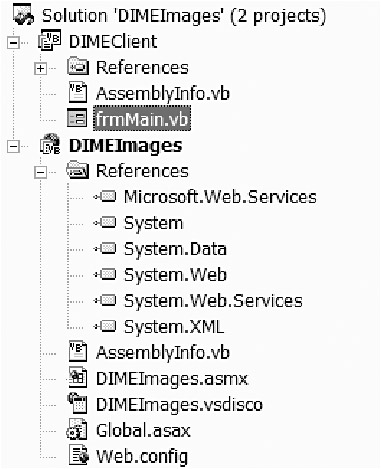381x469 pixels.
Task: Click the frmMain.vb form icon
Action: coord(77,118)
